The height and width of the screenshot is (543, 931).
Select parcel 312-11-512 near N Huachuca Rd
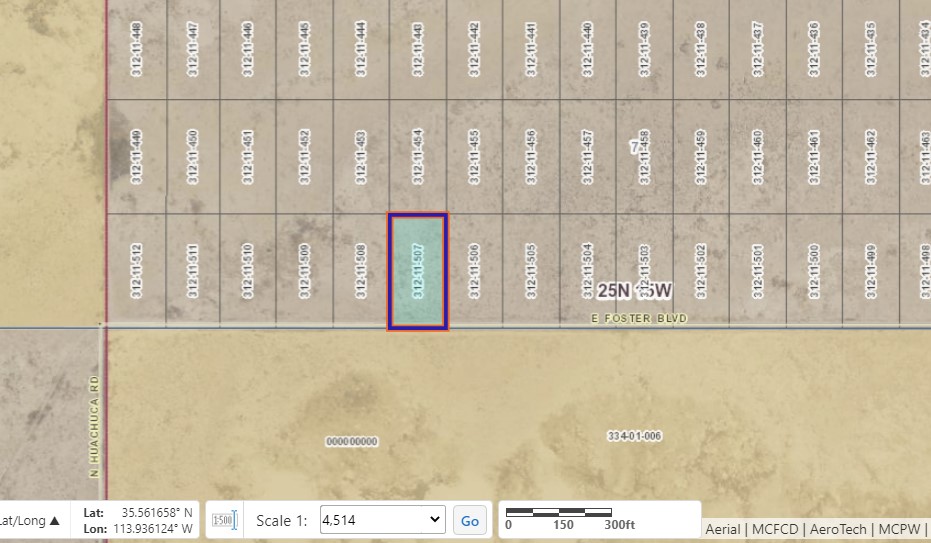[137, 271]
